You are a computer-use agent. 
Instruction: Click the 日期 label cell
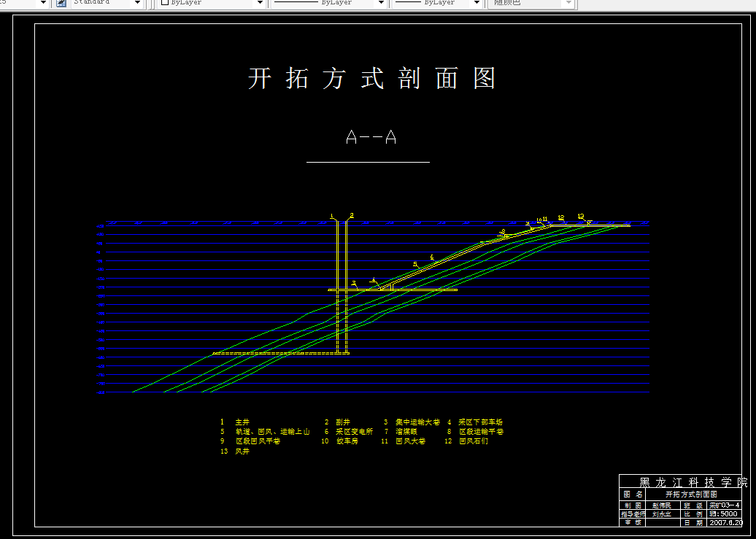pyautogui.click(x=693, y=523)
